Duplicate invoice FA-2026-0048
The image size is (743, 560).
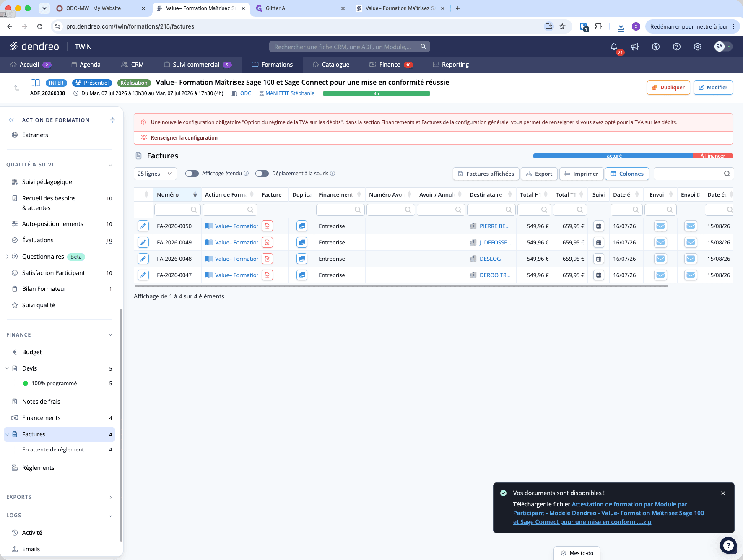tap(302, 259)
